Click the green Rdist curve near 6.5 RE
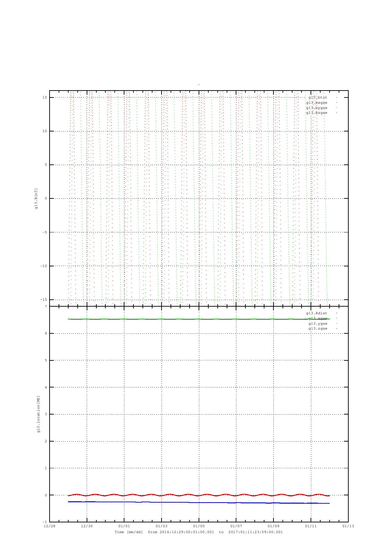Viewport: 392px width, 555px height. click(x=199, y=319)
